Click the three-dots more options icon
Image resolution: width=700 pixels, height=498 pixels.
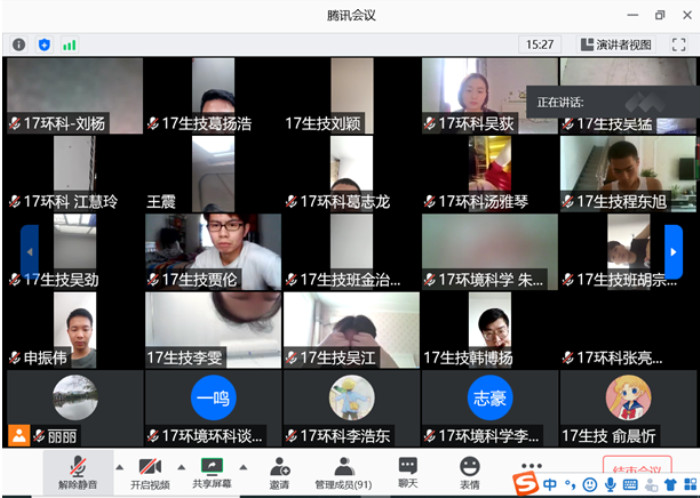[x=531, y=465]
